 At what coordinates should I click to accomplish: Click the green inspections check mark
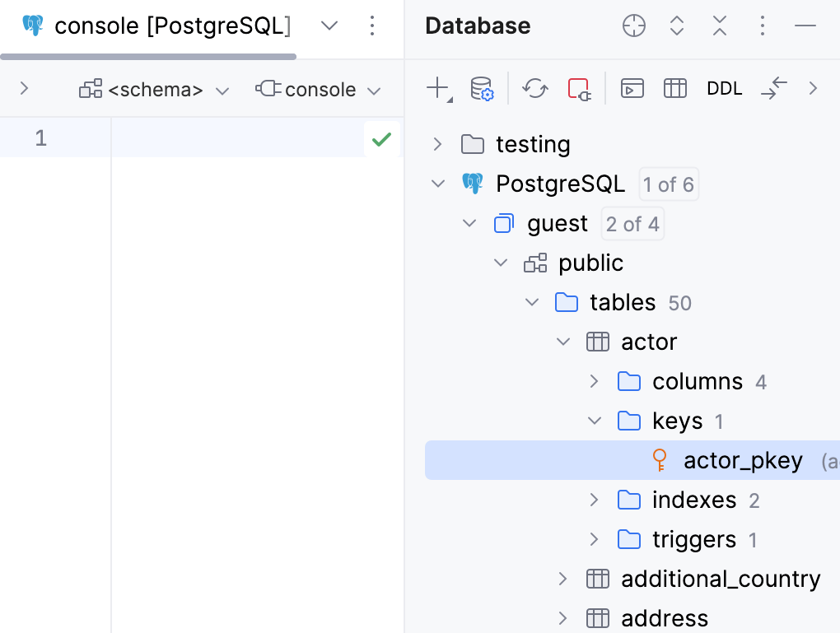point(380,139)
